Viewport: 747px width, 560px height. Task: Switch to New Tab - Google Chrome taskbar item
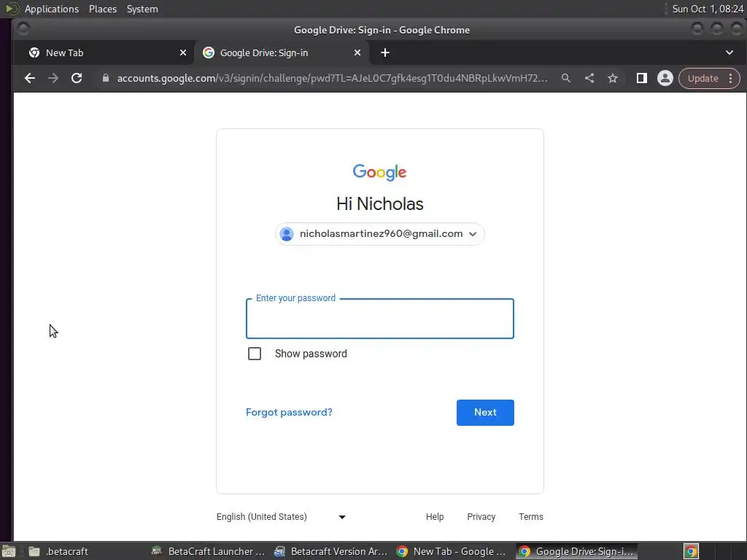click(x=452, y=551)
